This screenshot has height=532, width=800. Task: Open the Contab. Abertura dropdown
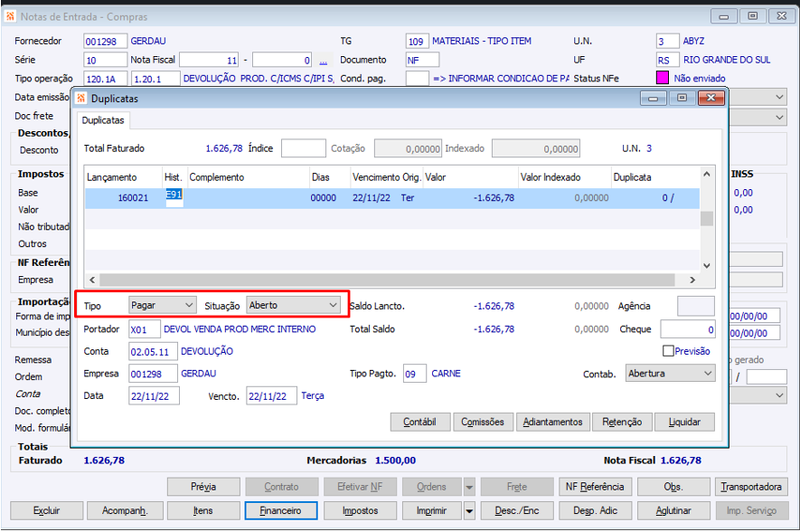coord(670,373)
